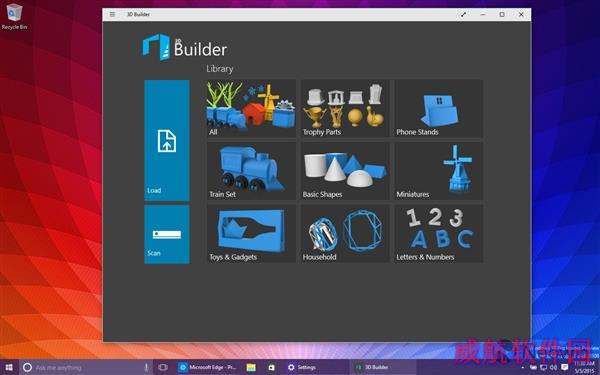Click the network icon in system tray
Image resolution: width=600 pixels, height=375 pixels.
(x=543, y=368)
